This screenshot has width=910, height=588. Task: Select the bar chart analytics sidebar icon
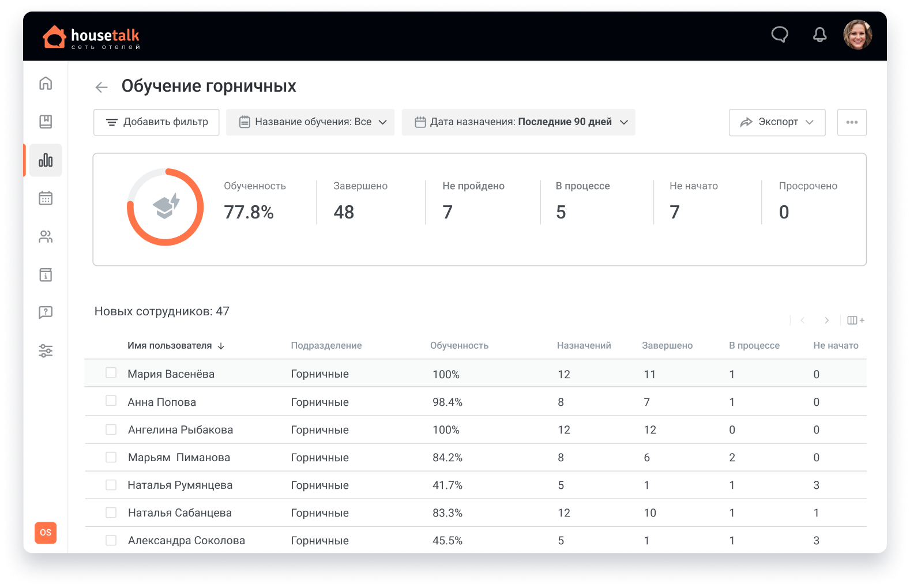pyautogui.click(x=46, y=160)
